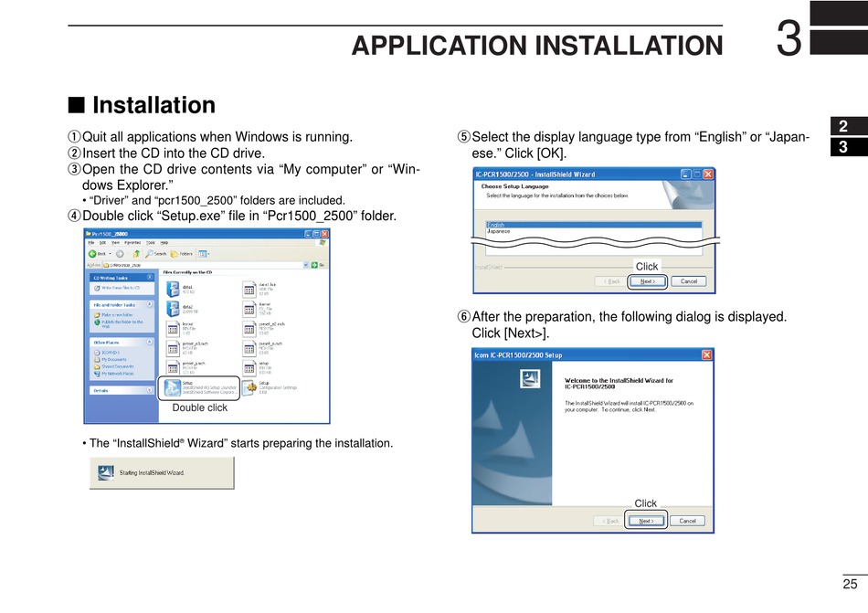Select the data1 cabinet file icon
This screenshot has width=868, height=613.
click(173, 290)
